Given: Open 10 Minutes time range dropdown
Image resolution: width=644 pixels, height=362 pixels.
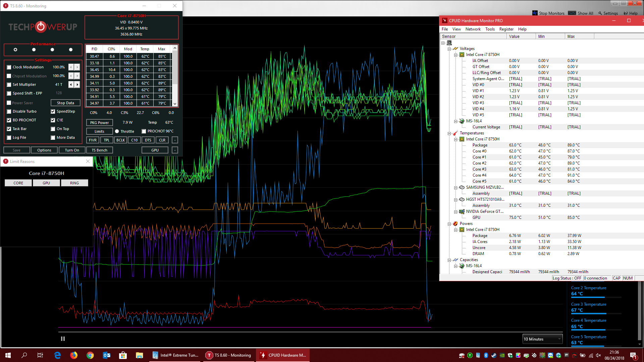Looking at the screenshot, I should (x=542, y=339).
